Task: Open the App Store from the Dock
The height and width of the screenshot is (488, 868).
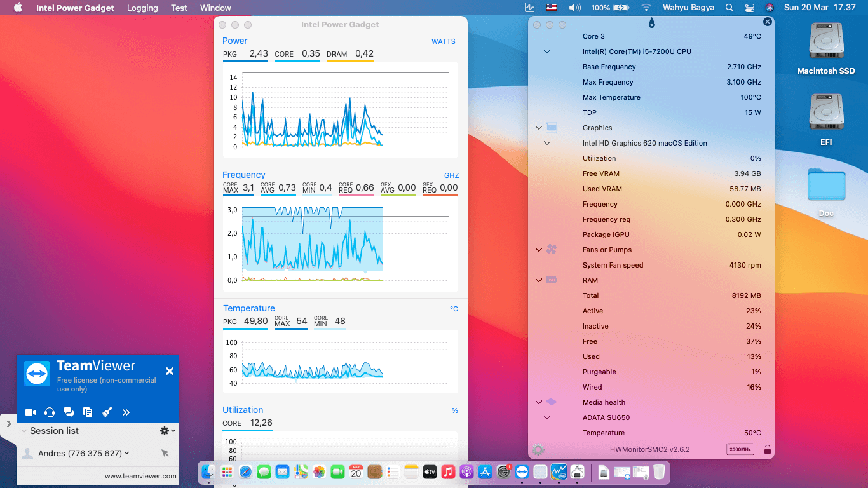Action: point(485,472)
